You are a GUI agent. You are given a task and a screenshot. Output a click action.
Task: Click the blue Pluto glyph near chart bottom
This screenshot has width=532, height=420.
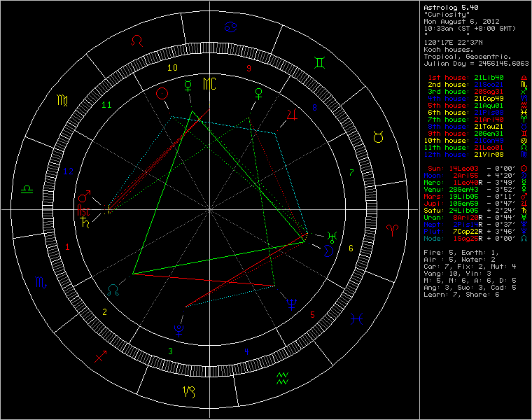(180, 325)
